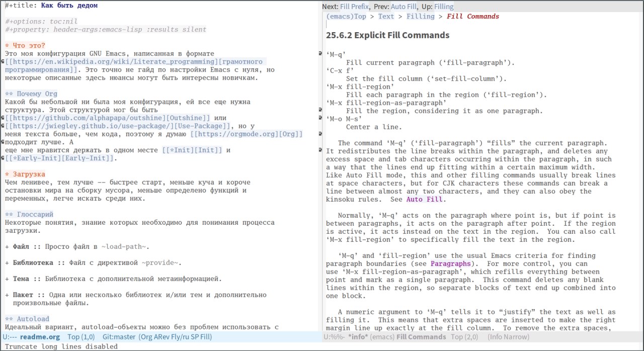
Task: Click the '~provide~' inline code
Action: (160, 263)
